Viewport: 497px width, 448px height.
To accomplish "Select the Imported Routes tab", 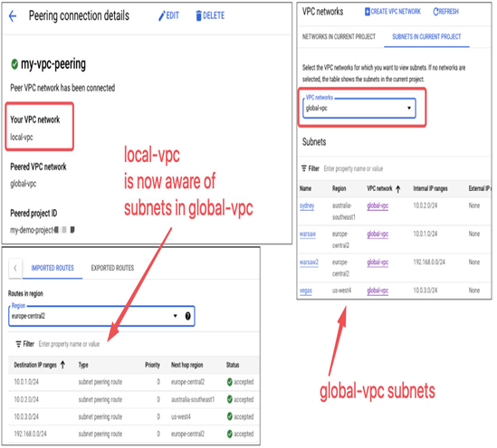I will pyautogui.click(x=53, y=269).
